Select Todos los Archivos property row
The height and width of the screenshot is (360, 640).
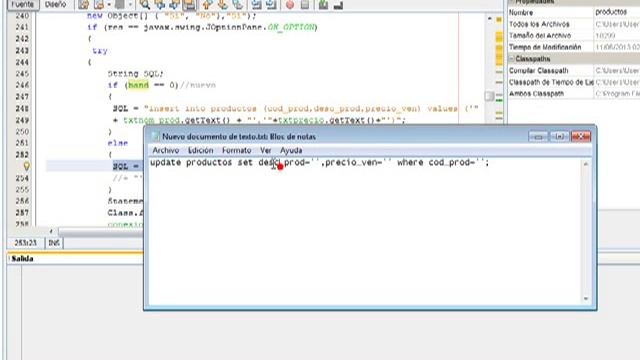click(573, 24)
